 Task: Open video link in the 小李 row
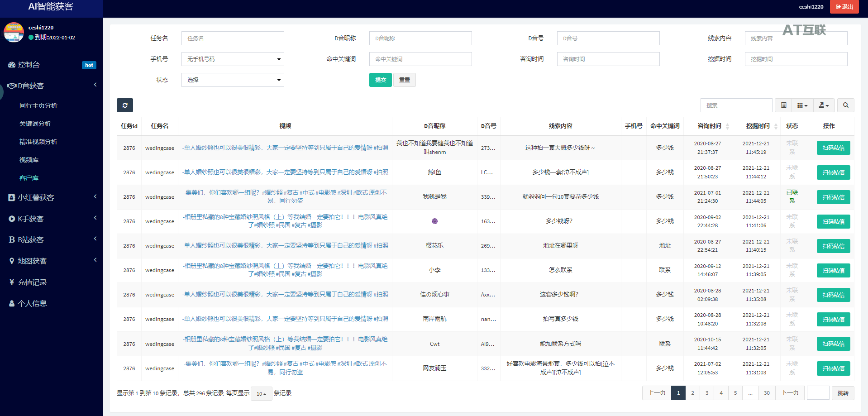point(285,270)
